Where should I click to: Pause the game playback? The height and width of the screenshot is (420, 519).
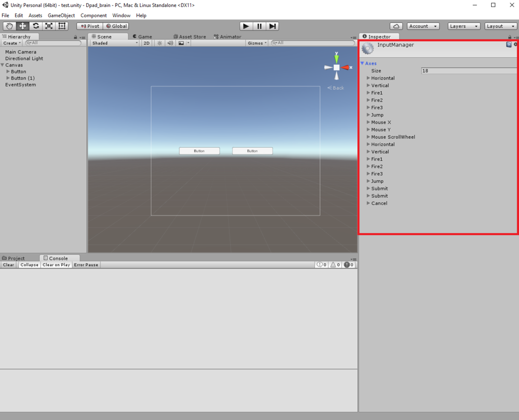[259, 26]
